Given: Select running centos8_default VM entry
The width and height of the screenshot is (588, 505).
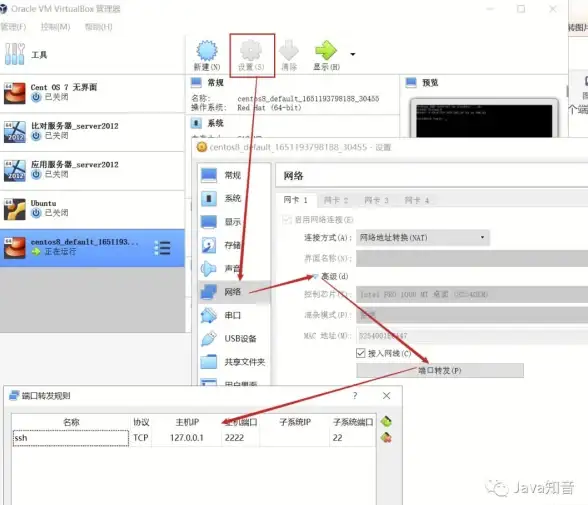Looking at the screenshot, I should [92, 247].
